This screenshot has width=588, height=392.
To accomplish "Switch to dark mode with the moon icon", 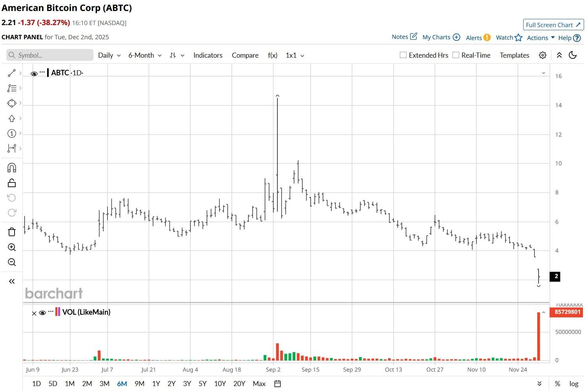I will click(x=573, y=55).
